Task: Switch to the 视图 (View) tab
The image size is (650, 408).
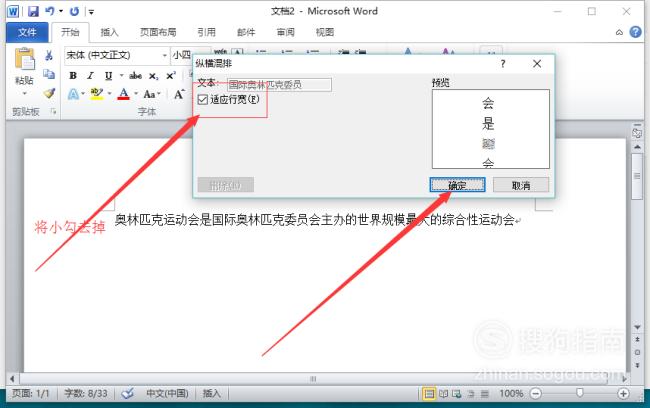Action: point(325,32)
